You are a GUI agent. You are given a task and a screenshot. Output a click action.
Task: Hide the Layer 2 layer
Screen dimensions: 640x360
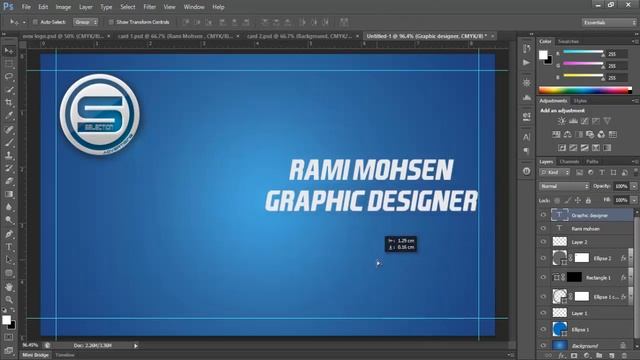coord(543,242)
